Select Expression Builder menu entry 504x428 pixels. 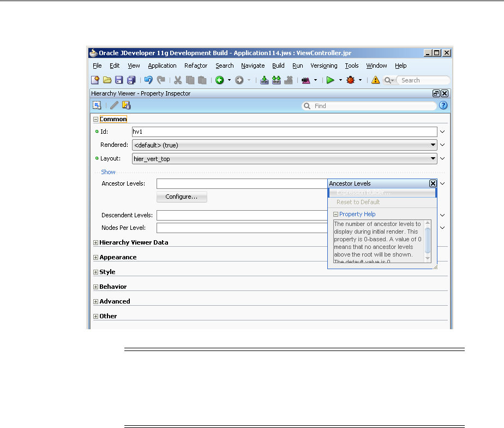(382, 193)
